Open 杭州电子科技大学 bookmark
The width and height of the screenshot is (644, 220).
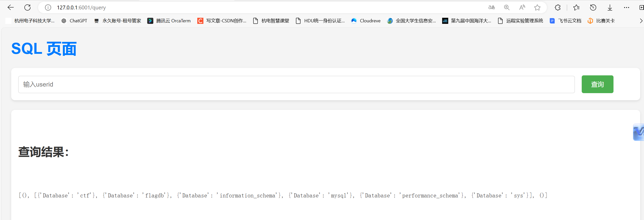pyautogui.click(x=30, y=21)
